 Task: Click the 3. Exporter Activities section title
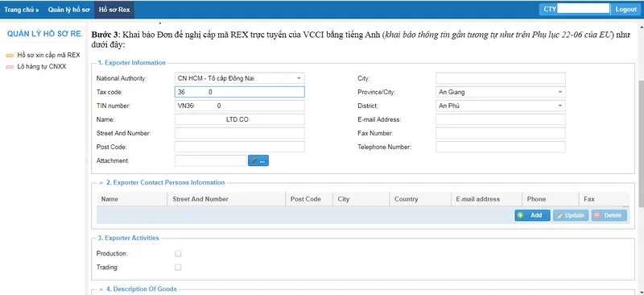coord(129,238)
